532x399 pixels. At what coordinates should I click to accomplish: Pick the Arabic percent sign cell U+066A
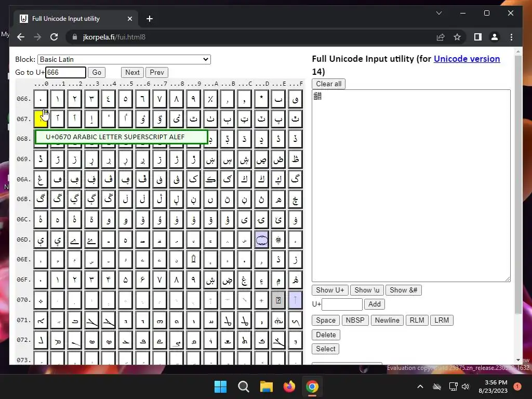tap(210, 99)
